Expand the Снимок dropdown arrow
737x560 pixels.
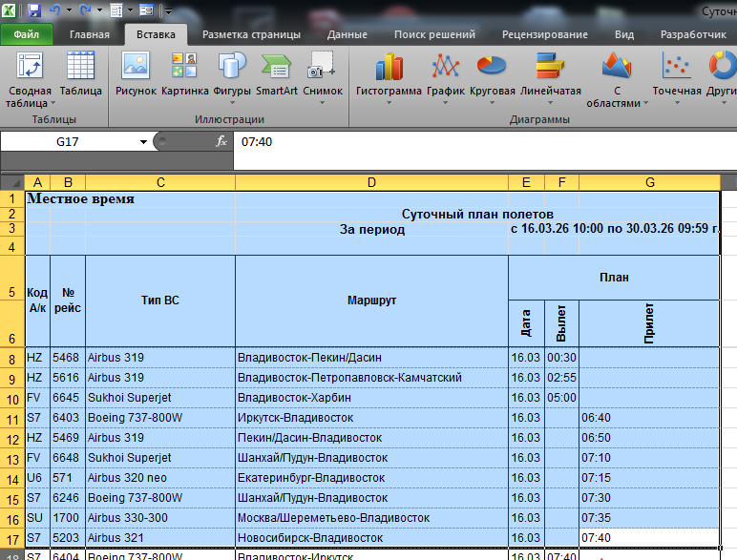323,102
